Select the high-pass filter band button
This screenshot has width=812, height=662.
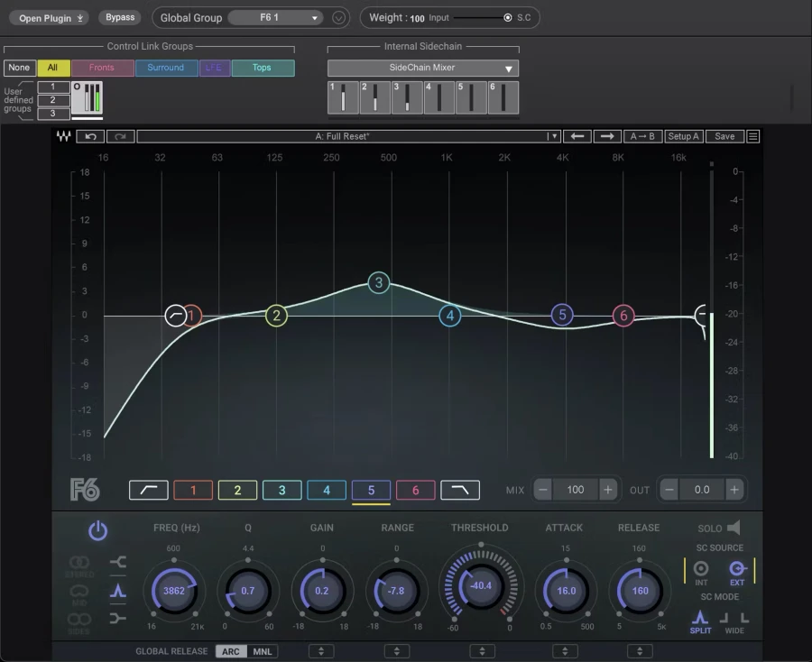point(149,490)
